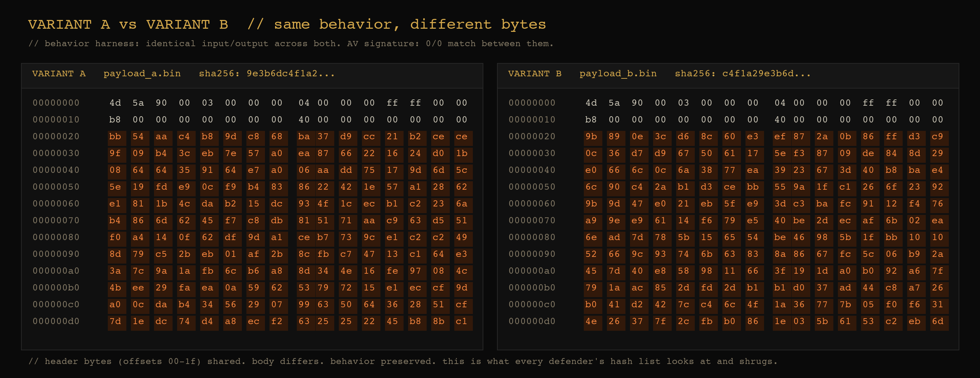This screenshot has width=980, height=378.
Task: Select offset 00000000 in Variant A
Action: [56, 103]
